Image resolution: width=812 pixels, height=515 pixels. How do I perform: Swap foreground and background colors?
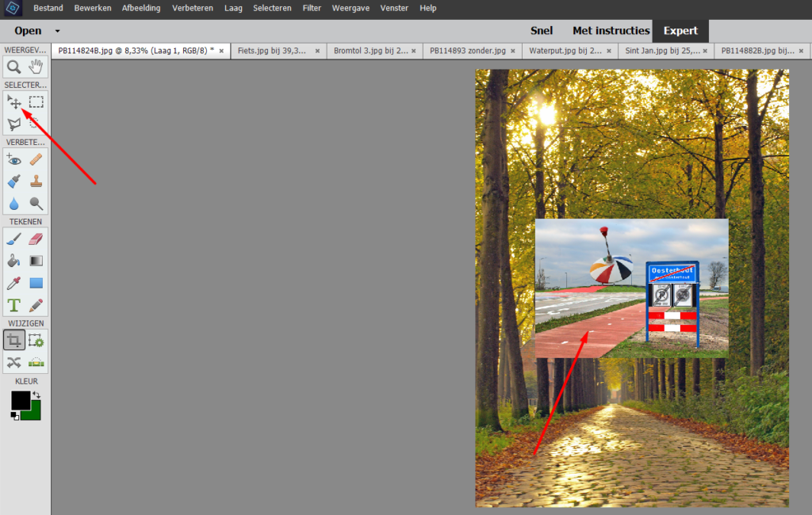[36, 395]
